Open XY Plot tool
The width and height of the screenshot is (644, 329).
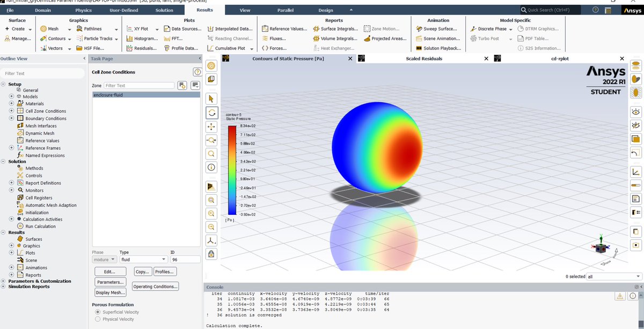pyautogui.click(x=137, y=29)
